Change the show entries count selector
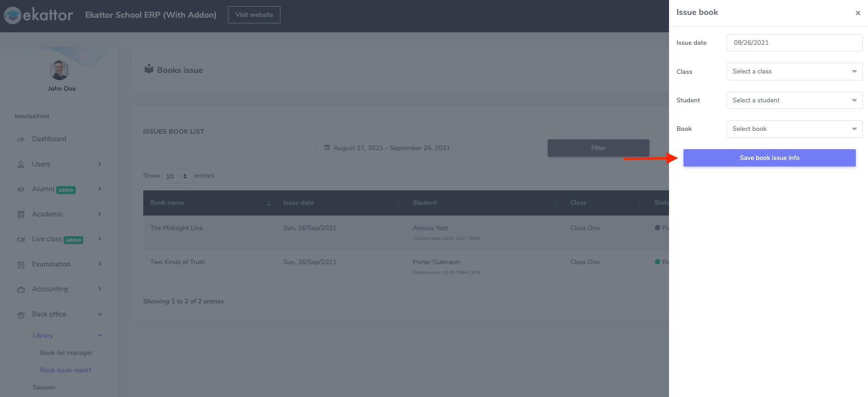 click(177, 176)
